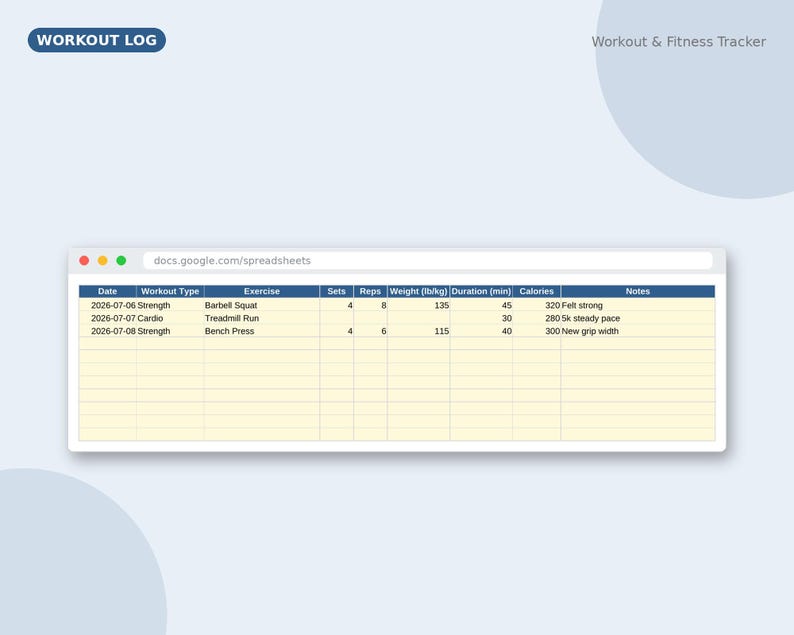Select the Duration (min) column header
Image resolution: width=794 pixels, height=635 pixels.
coord(481,291)
